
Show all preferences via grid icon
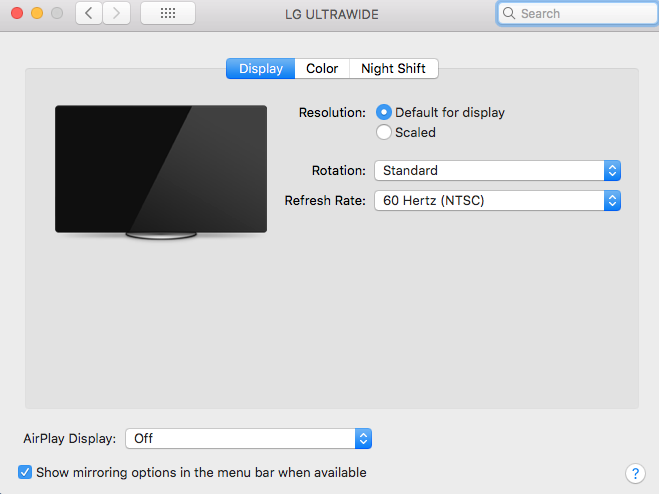click(168, 13)
